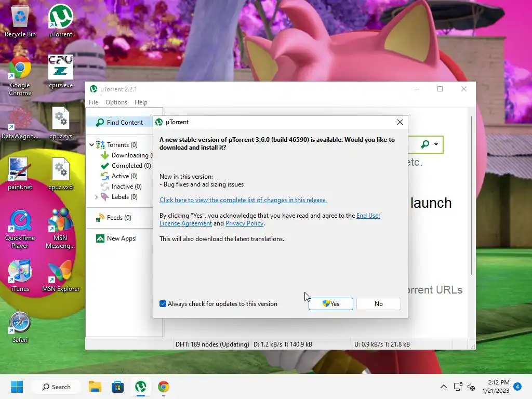532x399 pixels.
Task: Click the download speed status entry
Action: click(x=283, y=344)
